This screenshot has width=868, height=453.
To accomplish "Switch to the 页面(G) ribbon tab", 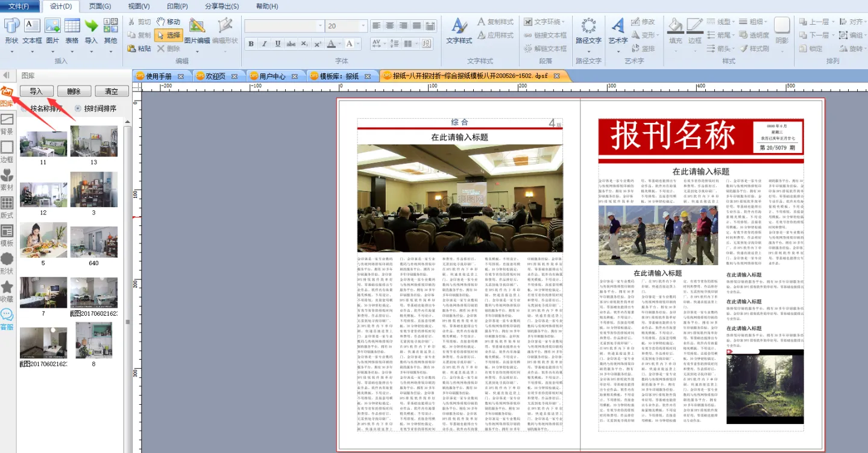I will click(100, 6).
